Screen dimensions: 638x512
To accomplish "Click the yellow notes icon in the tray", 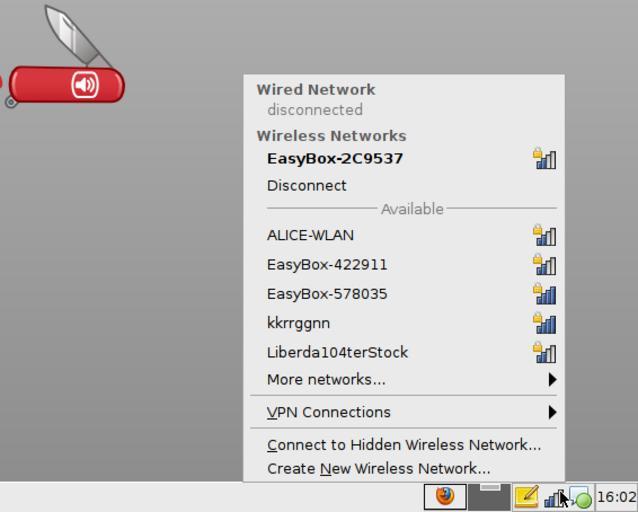I will coord(526,496).
